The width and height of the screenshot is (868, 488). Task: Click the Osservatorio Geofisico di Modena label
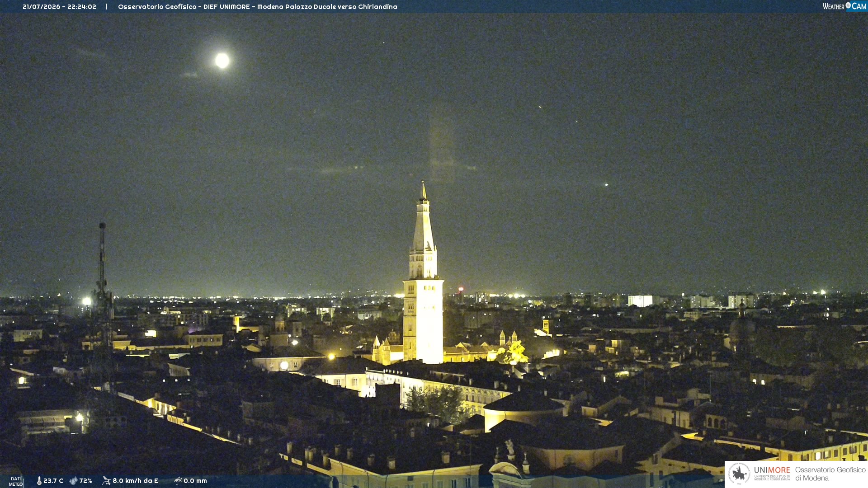(x=830, y=474)
